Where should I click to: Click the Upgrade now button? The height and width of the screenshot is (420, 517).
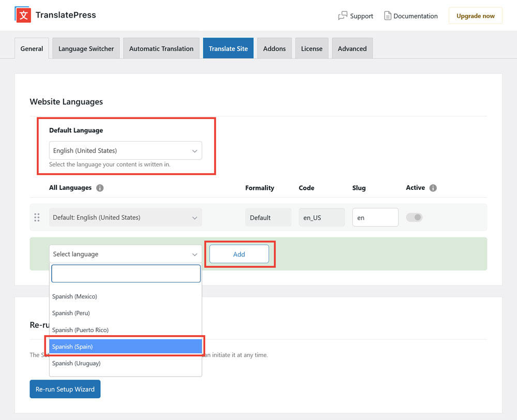475,16
